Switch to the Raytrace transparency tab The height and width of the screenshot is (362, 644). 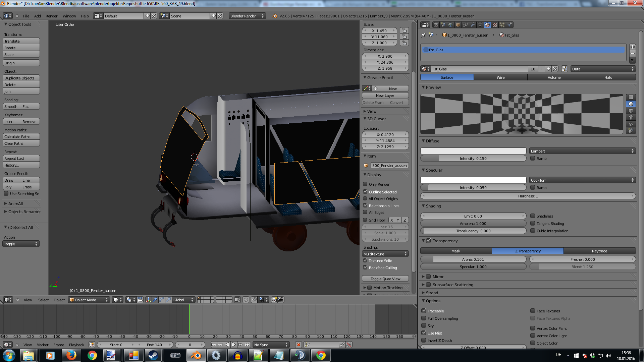pos(599,251)
